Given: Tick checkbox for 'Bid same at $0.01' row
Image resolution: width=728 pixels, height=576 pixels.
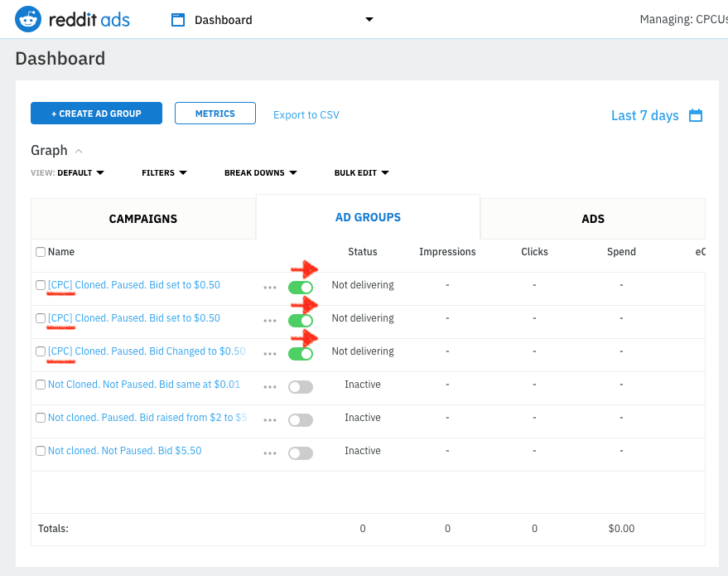Looking at the screenshot, I should 41,385.
